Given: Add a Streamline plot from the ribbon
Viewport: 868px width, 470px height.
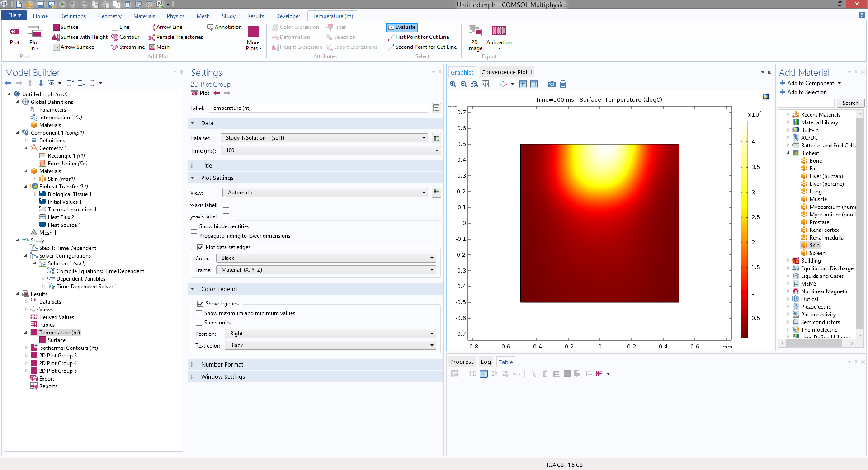Looking at the screenshot, I should point(128,47).
